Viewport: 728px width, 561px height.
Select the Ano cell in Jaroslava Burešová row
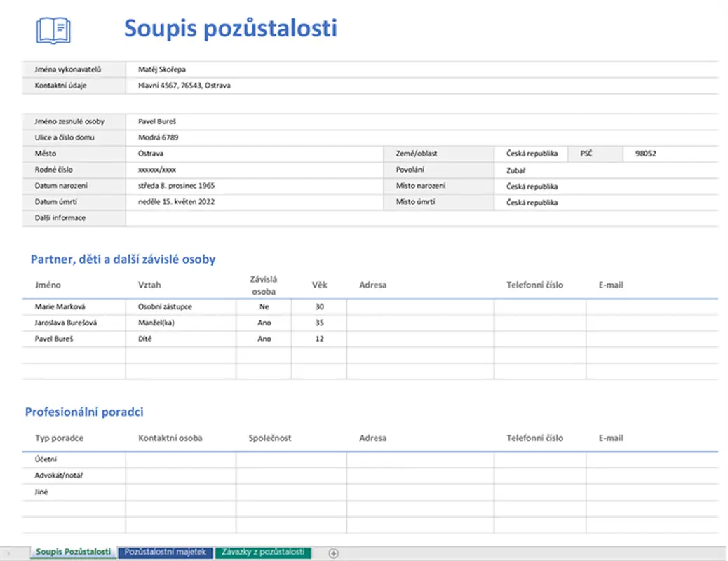point(264,323)
